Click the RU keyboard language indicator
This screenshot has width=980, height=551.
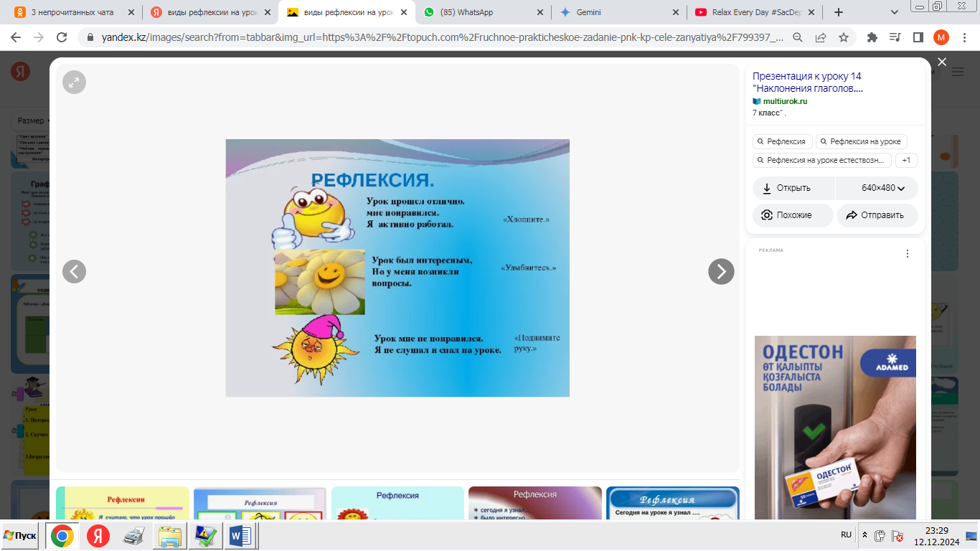[x=846, y=535]
